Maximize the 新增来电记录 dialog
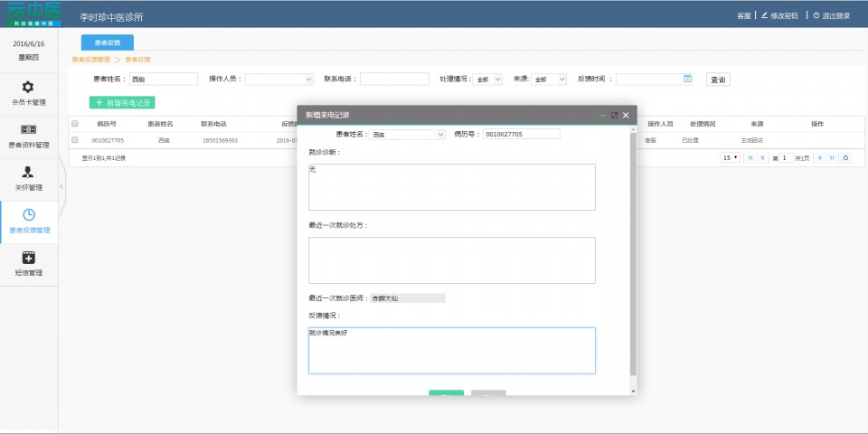The width and height of the screenshot is (868, 434). (x=614, y=115)
